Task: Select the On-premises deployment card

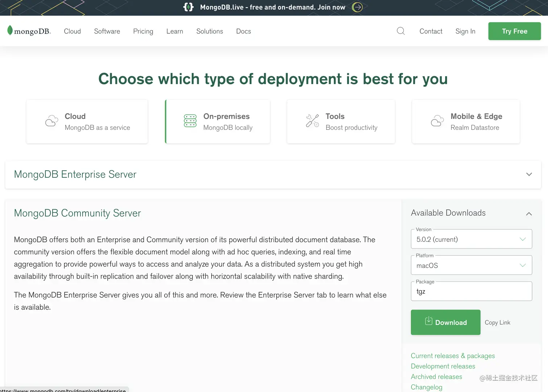Action: coord(217,121)
